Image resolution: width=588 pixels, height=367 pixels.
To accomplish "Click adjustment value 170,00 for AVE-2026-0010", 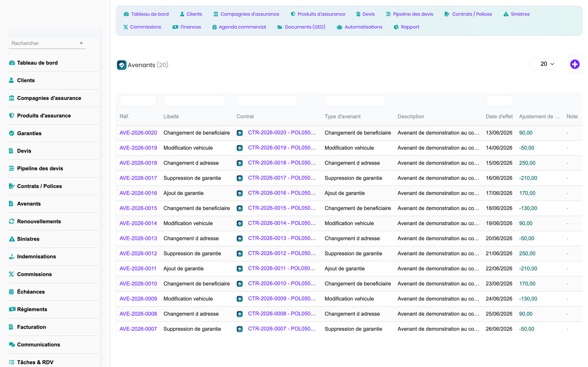I will point(527,284).
